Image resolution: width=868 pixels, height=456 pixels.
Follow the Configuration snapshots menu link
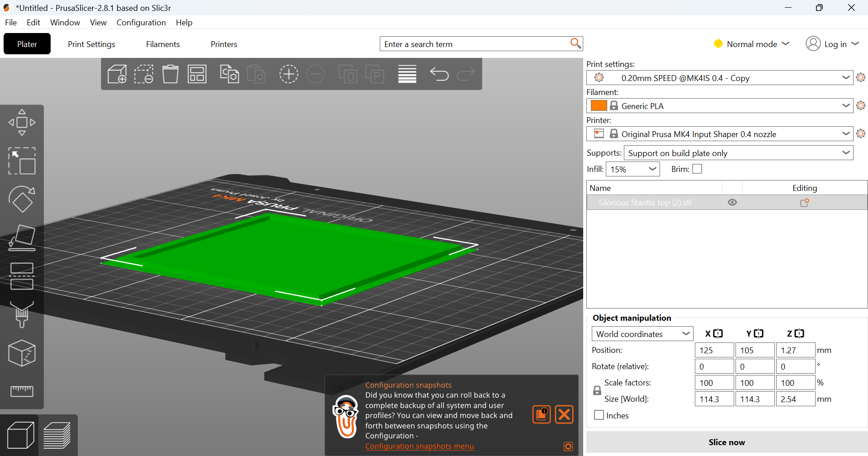(420, 446)
